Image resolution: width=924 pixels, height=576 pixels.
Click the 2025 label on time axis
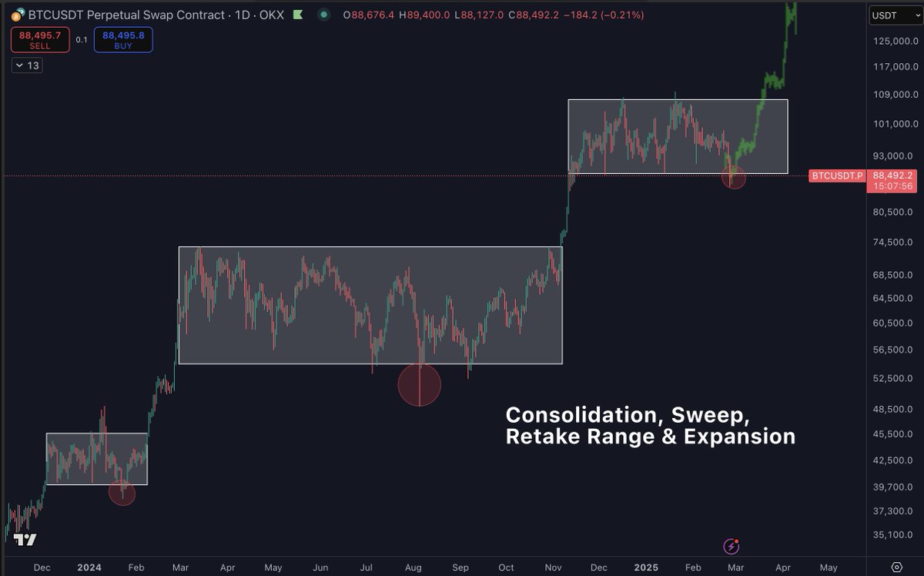click(x=647, y=568)
